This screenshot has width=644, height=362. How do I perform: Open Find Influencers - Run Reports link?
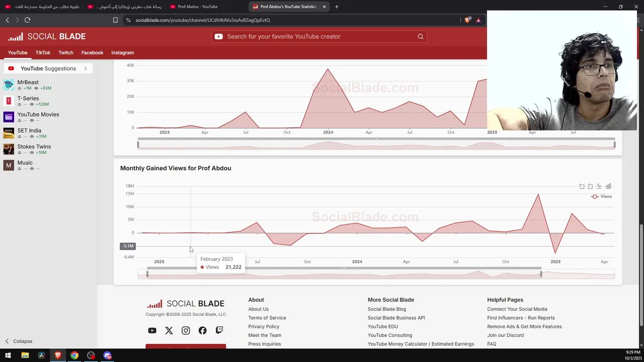point(521,318)
